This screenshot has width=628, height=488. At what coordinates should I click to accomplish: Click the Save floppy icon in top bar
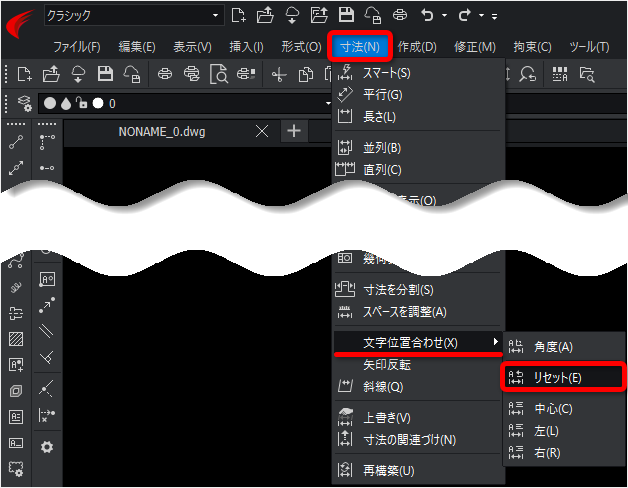[346, 15]
